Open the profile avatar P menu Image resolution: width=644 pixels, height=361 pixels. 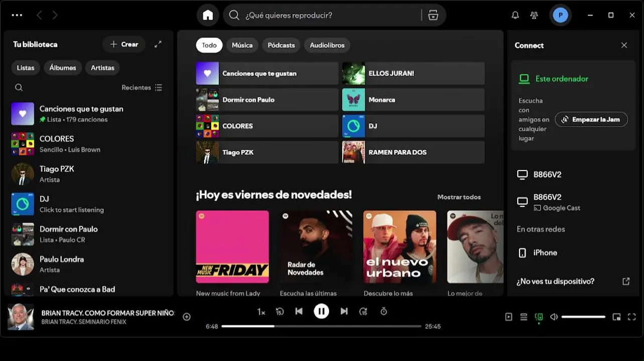coord(560,15)
